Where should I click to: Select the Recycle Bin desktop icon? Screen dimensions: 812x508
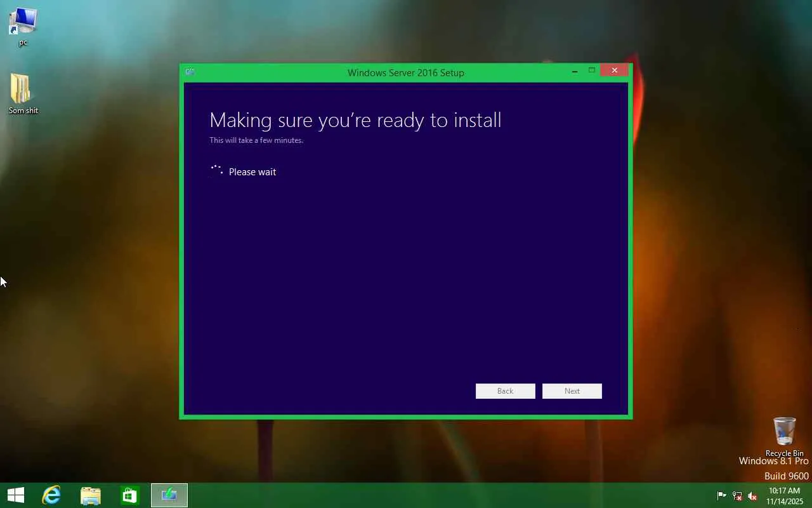(x=785, y=437)
